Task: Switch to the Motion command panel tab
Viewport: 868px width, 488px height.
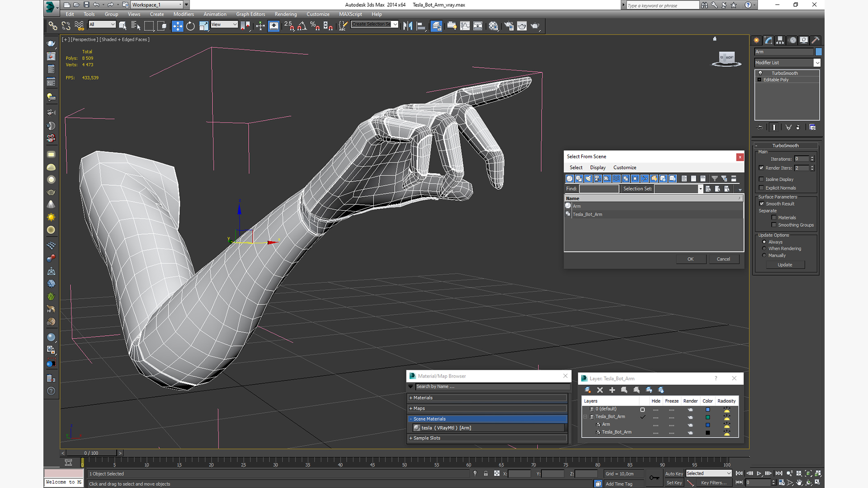Action: 793,40
